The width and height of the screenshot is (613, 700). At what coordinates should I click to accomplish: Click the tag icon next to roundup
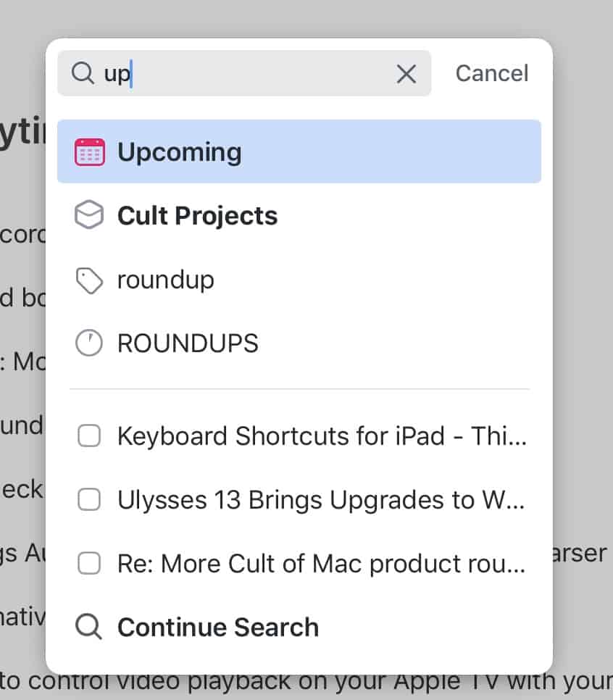[x=88, y=279]
